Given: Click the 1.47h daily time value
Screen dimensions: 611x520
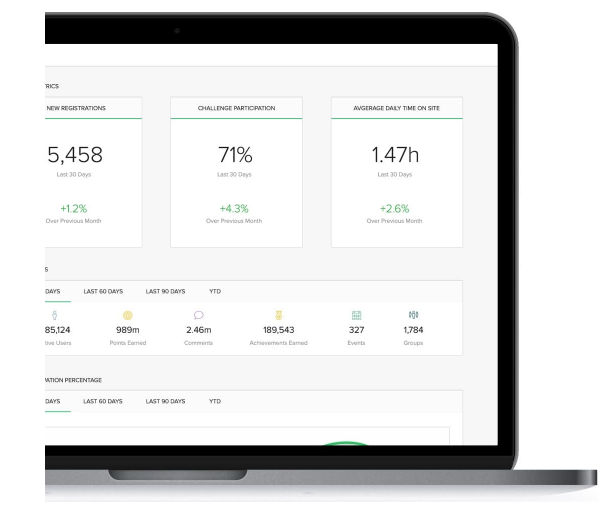Looking at the screenshot, I should coord(396,155).
